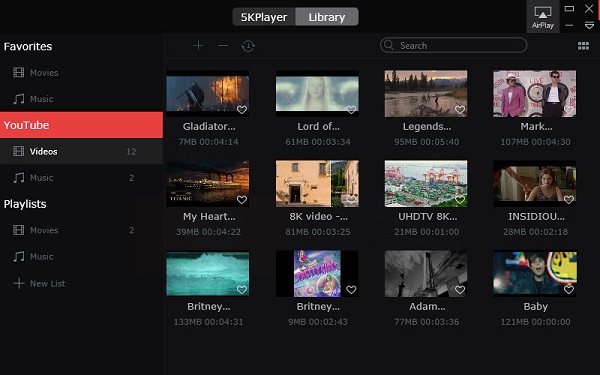This screenshot has width=600, height=375.
Task: Open the Legends... video thumbnail
Action: (x=426, y=93)
